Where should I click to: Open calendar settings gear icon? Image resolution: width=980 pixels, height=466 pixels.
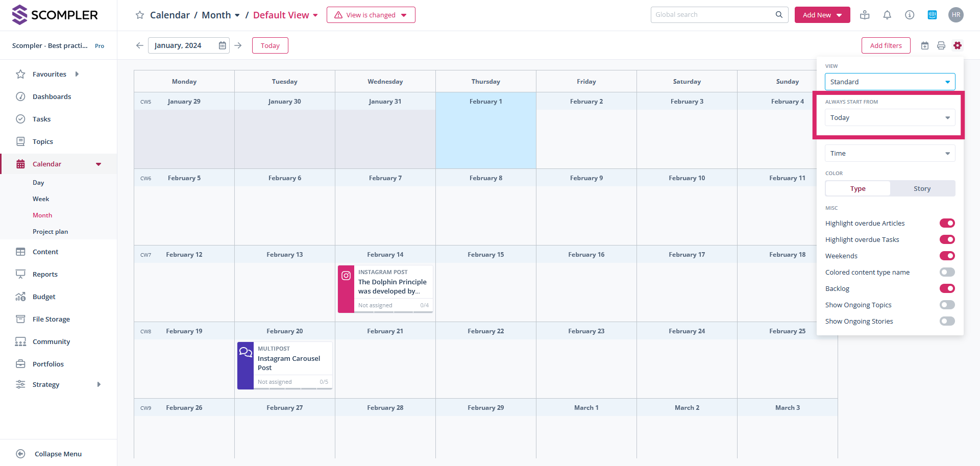point(958,45)
